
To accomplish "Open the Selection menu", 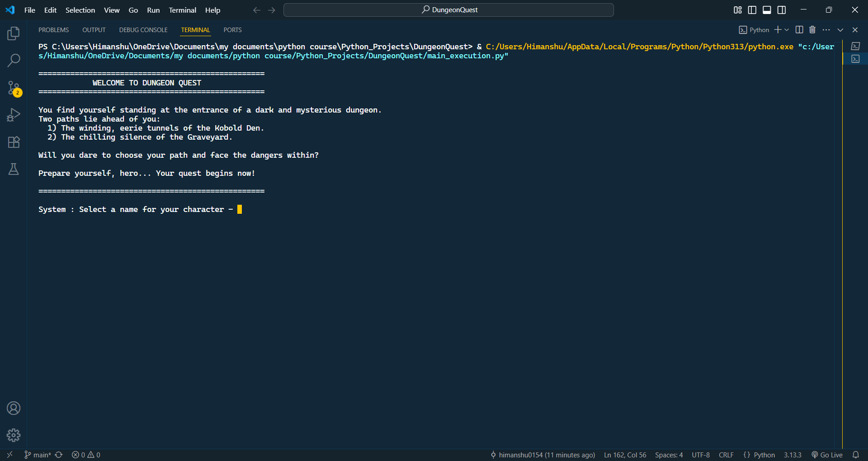I will tap(80, 10).
